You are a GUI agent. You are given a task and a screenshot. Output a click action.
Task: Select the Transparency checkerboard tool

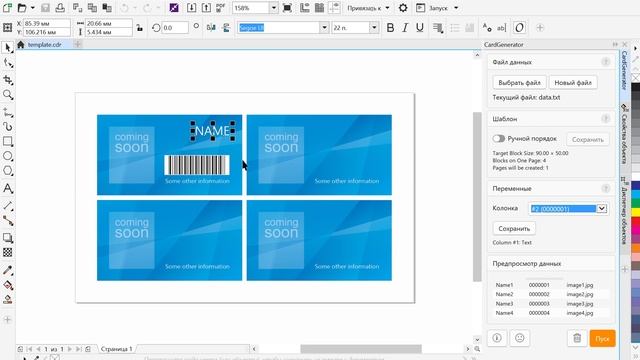point(8,253)
